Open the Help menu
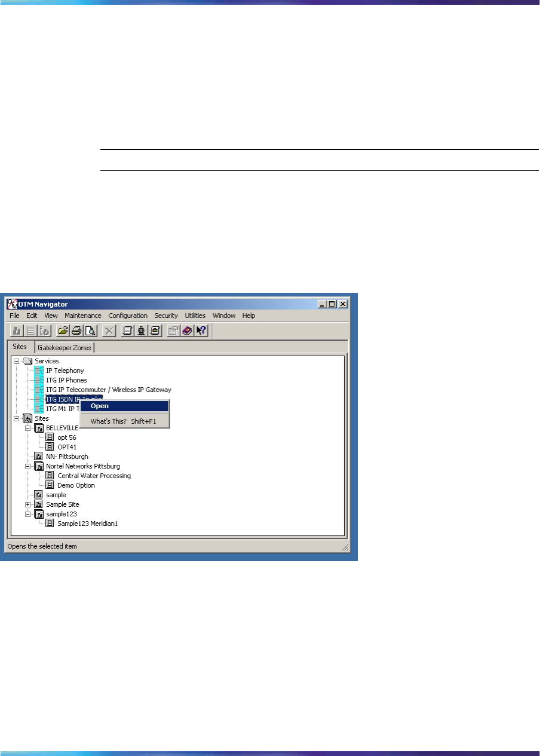The height and width of the screenshot is (756, 540). coord(248,316)
